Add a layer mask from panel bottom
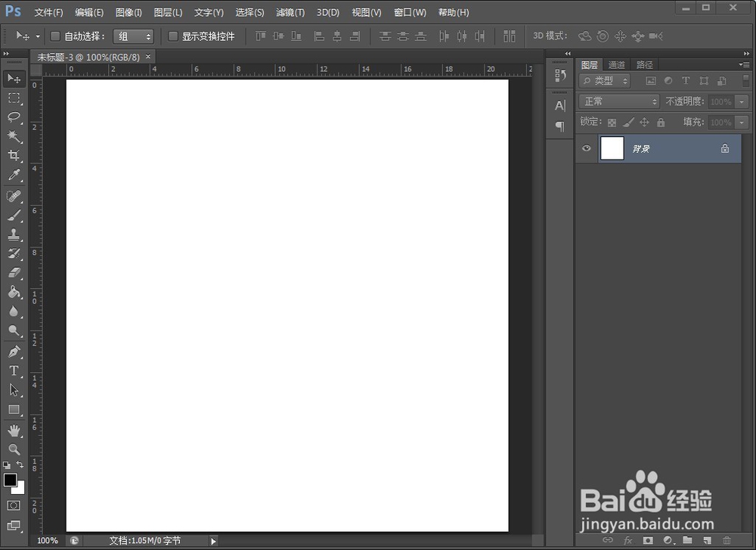756x550 pixels. [648, 540]
